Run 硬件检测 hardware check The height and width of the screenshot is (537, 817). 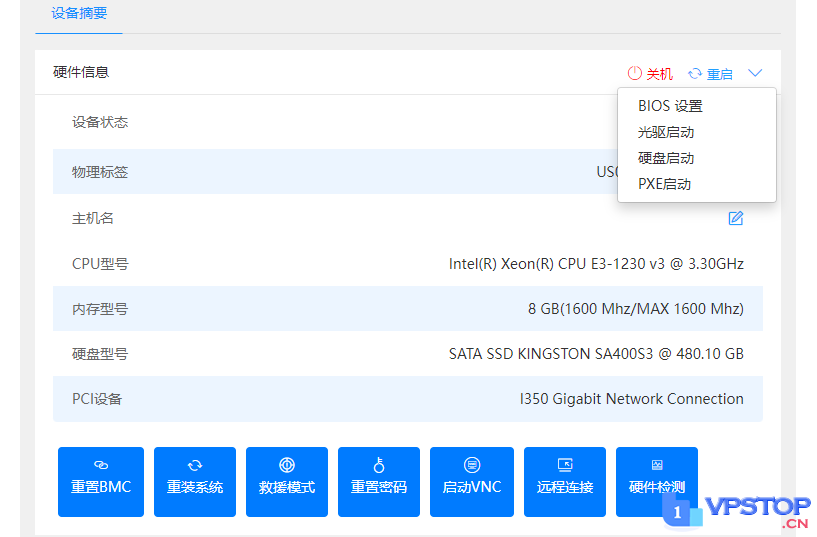tap(657, 482)
